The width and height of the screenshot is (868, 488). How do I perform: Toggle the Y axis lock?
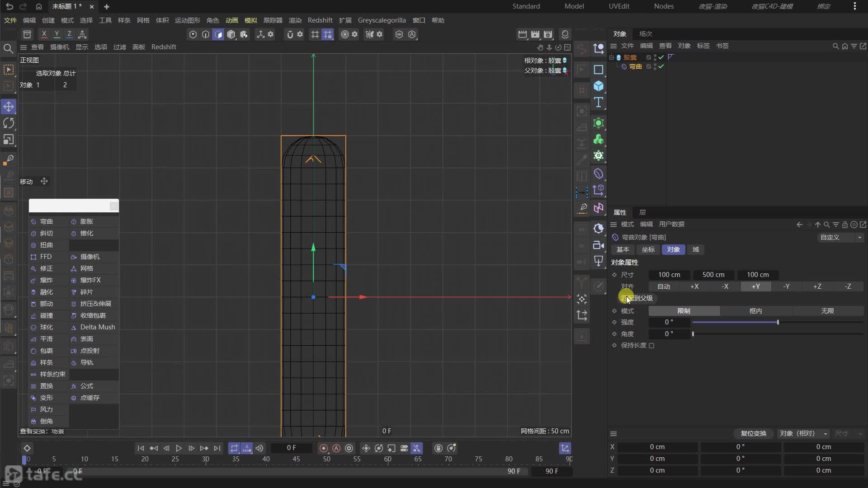click(57, 34)
